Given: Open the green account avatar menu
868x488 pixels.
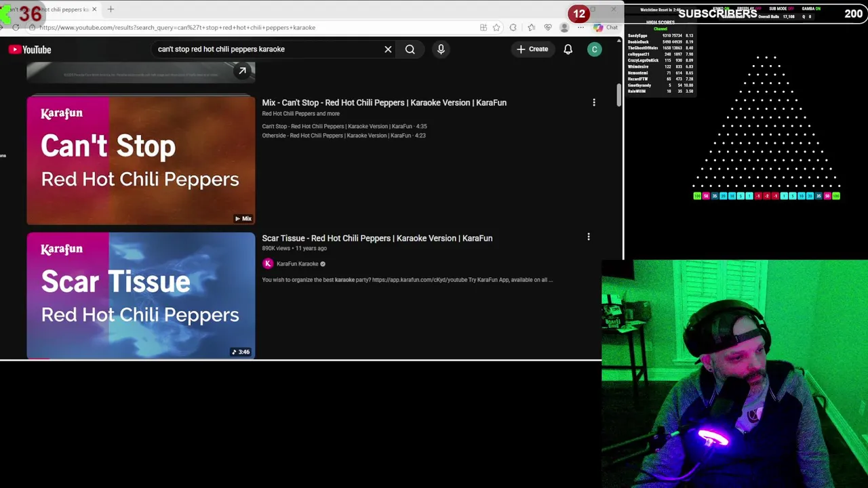Looking at the screenshot, I should click(x=594, y=49).
